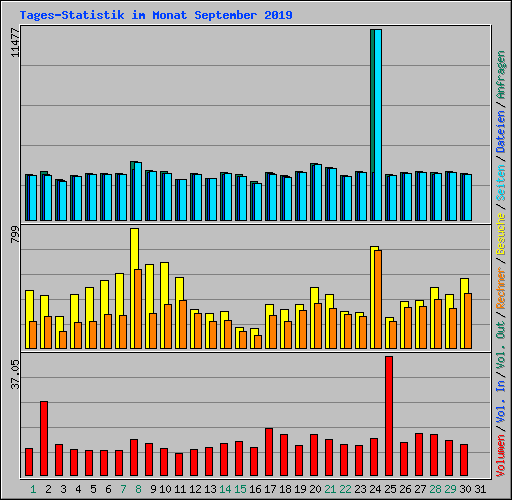The width and height of the screenshot is (512, 500).
Task: Click the orange bar above day 30
Action: pyautogui.click(x=468, y=321)
